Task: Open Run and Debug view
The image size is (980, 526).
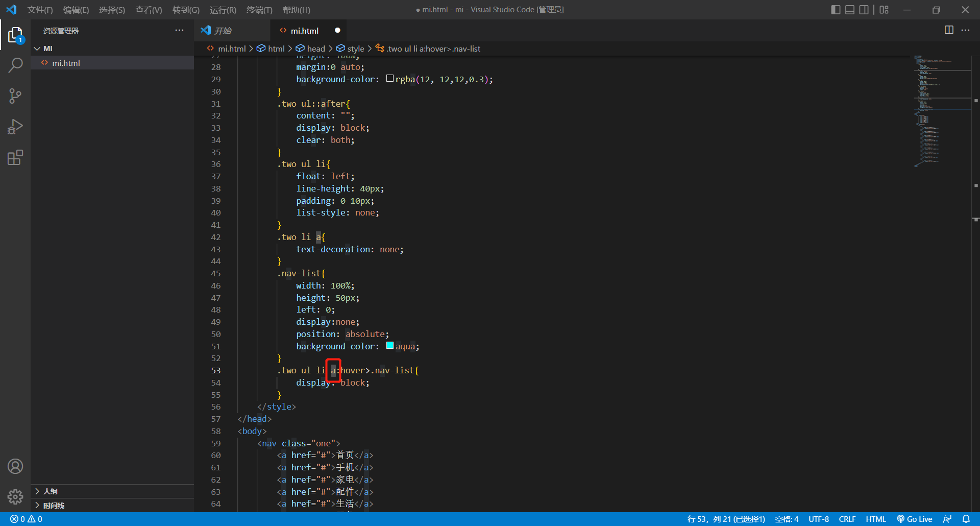Action: [15, 127]
